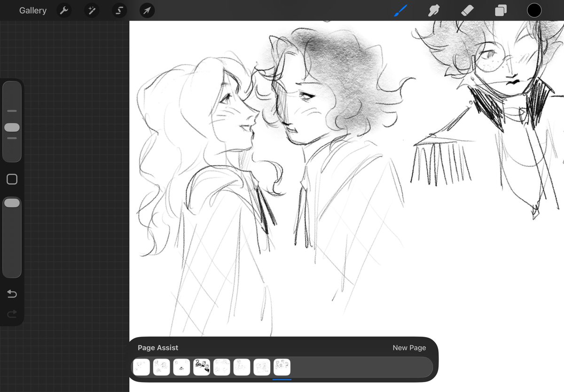Tap the square Modify button in sidebar

click(x=12, y=179)
